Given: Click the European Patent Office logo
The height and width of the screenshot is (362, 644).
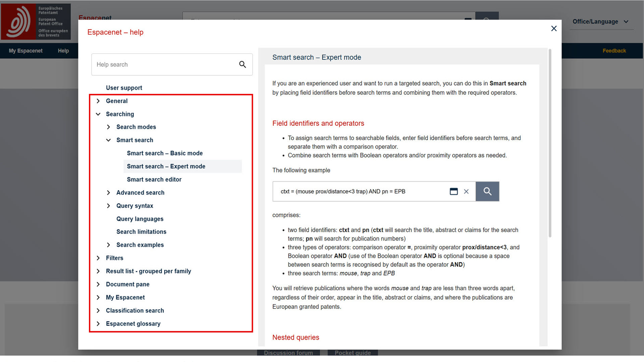Looking at the screenshot, I should 36,22.
